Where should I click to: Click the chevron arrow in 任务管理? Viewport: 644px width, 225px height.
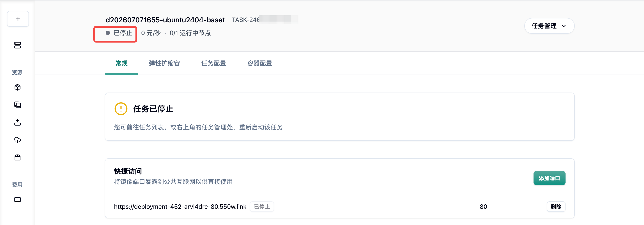tap(564, 26)
